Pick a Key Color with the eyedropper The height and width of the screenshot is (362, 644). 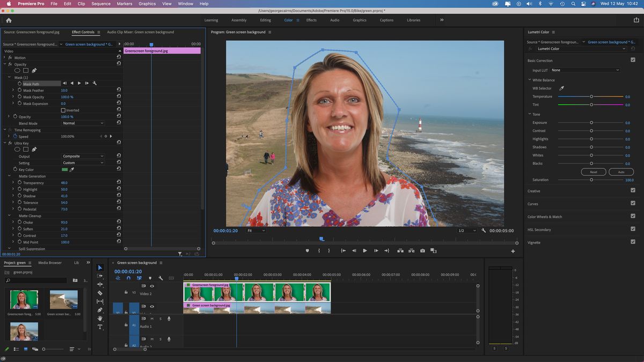pos(72,169)
